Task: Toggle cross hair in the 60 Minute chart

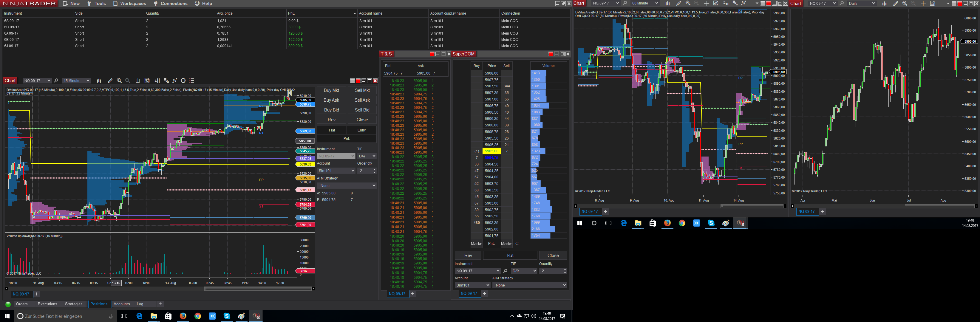Action: (x=707, y=3)
